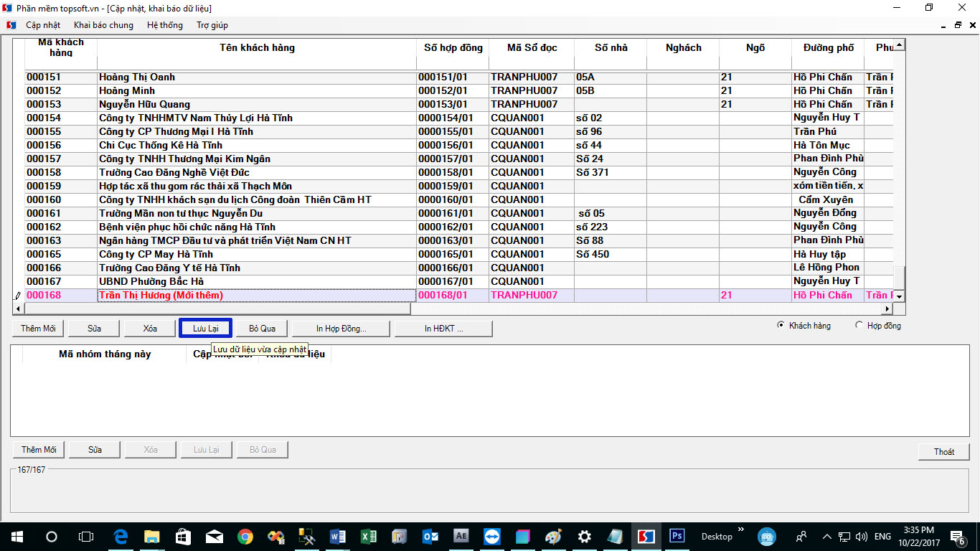This screenshot has width=980, height=551.
Task: Click the upper Bỏ Qua button
Action: pos(262,329)
